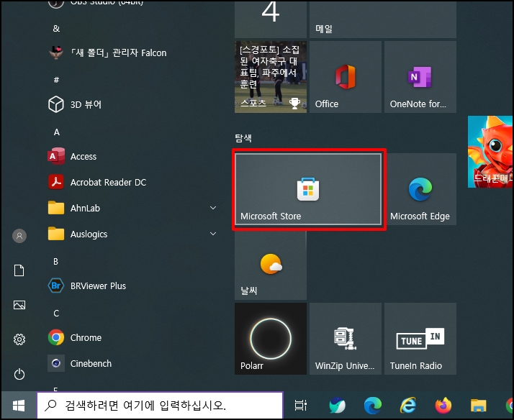514x420 pixels.
Task: Open Settings gear in sidebar
Action: click(x=19, y=339)
